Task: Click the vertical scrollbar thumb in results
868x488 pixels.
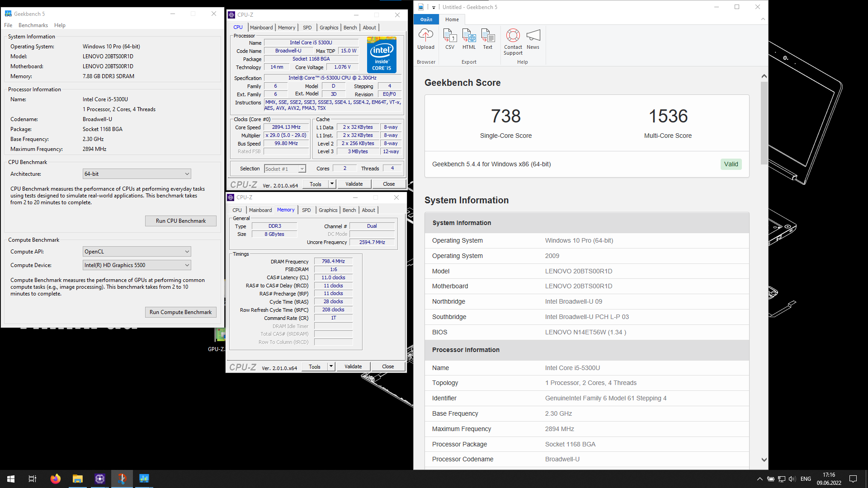Action: coord(764,123)
